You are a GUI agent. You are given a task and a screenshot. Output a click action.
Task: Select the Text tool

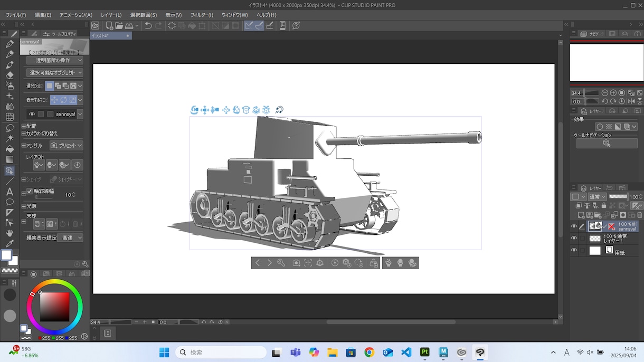pyautogui.click(x=10, y=192)
